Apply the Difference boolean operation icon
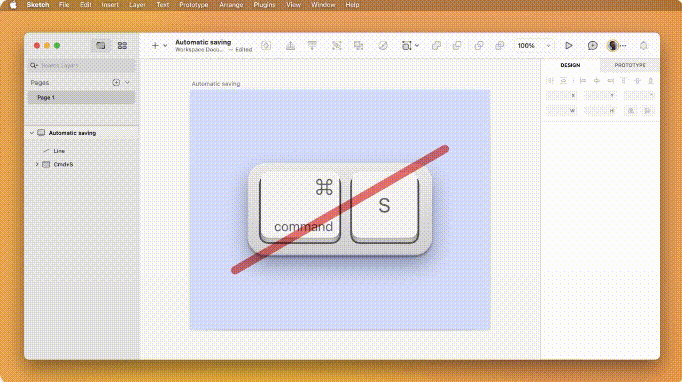Image resolution: width=682 pixels, height=382 pixels. pyautogui.click(x=499, y=46)
